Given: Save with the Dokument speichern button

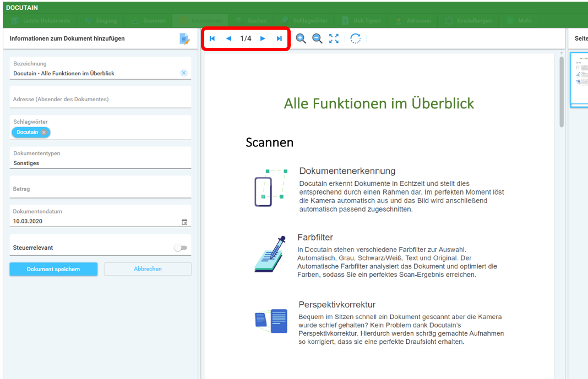Looking at the screenshot, I should click(x=53, y=269).
